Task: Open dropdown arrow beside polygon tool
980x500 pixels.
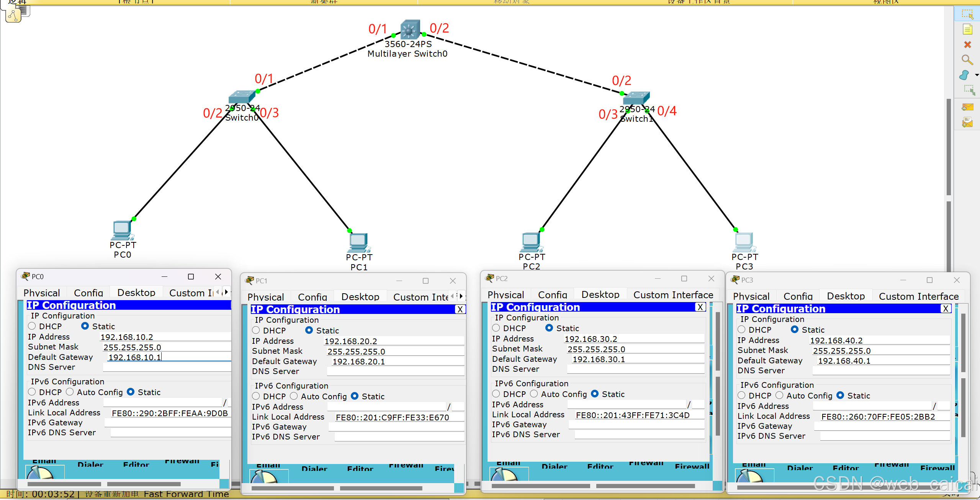Action: (977, 75)
